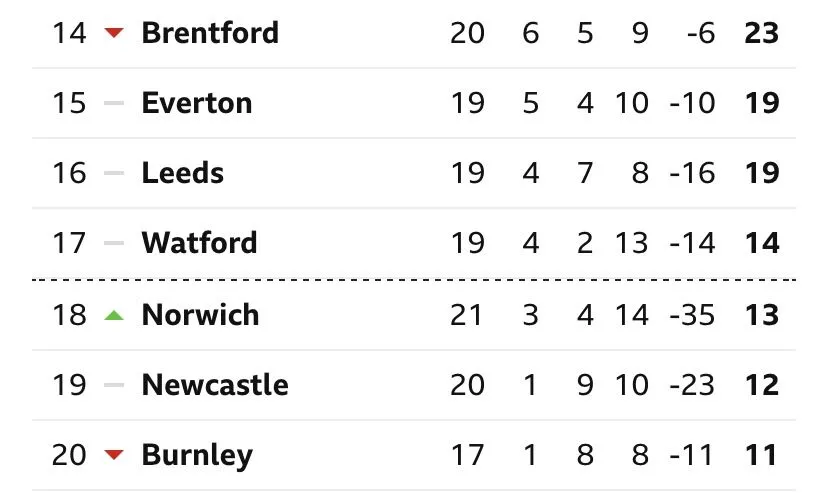Click Norwich's goal difference of -35
This screenshot has height=493, width=828.
tap(692, 315)
